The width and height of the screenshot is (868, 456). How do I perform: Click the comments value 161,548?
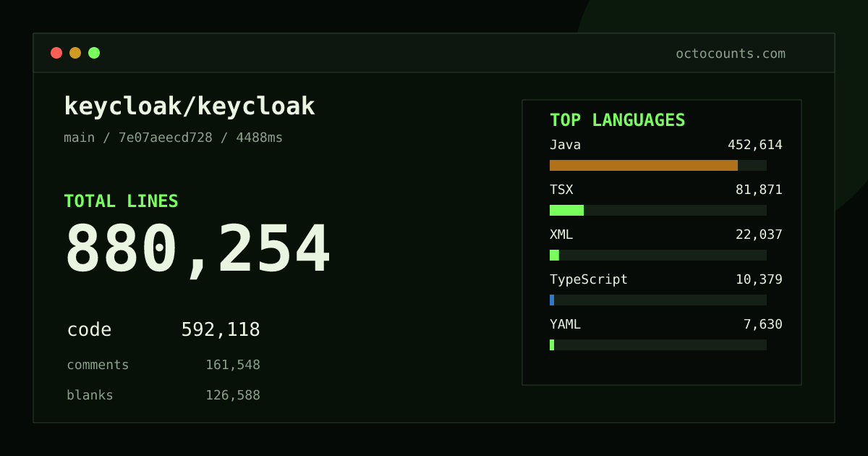point(233,365)
